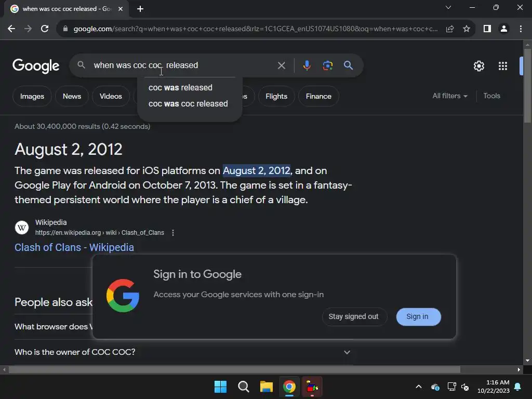Open more options for Wikipedia result

173,233
